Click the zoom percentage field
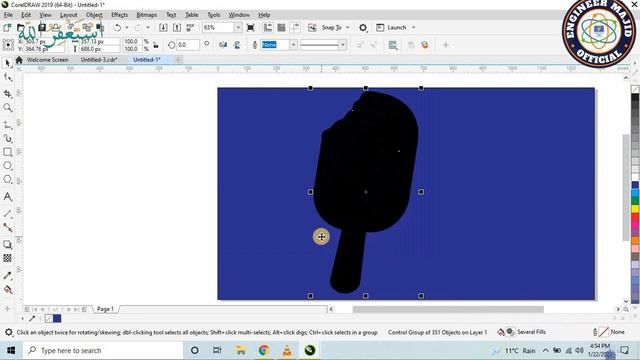 [x=218, y=27]
